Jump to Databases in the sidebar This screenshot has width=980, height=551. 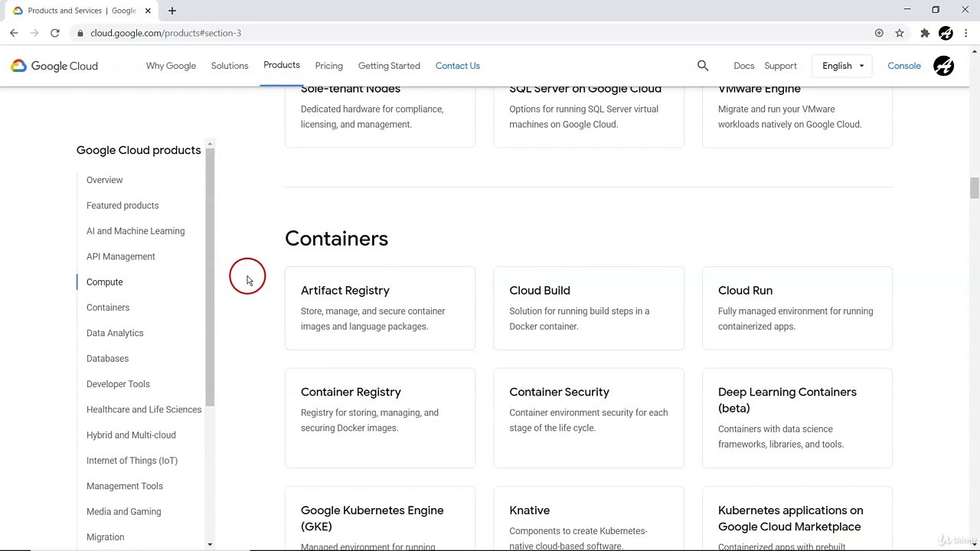(x=107, y=358)
